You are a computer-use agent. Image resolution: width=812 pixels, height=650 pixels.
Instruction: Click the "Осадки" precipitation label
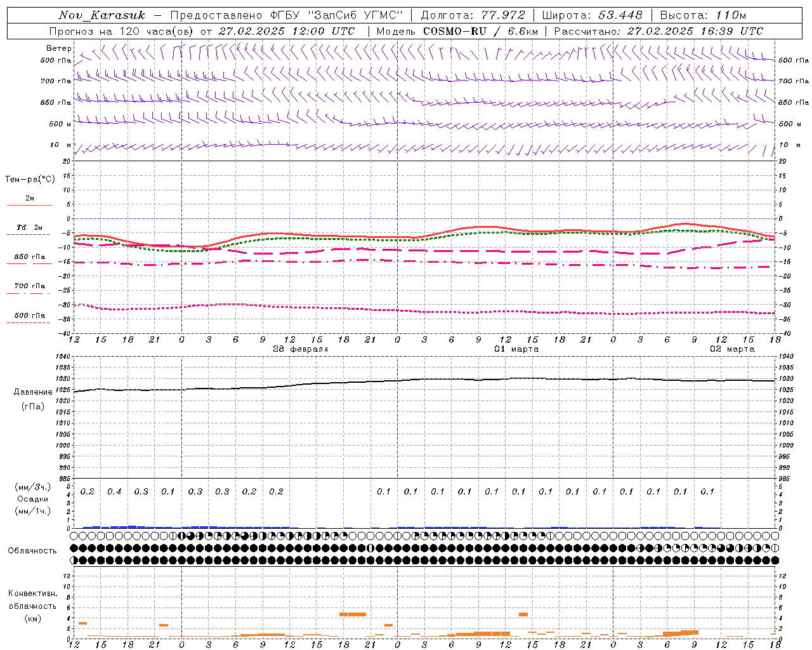pos(33,499)
